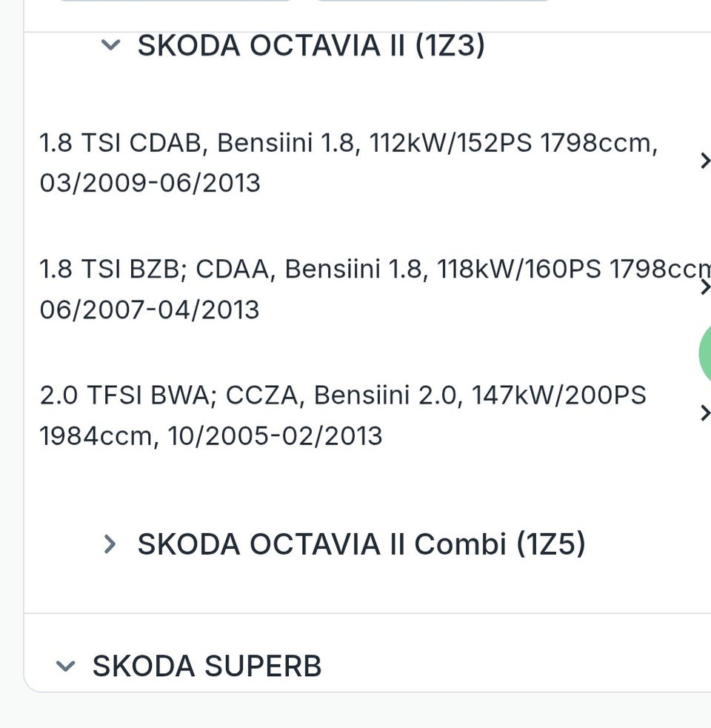The width and height of the screenshot is (711, 728).
Task: Select the SKODA OCTAVIA II (1Z3) heading
Action: pyautogui.click(x=311, y=46)
